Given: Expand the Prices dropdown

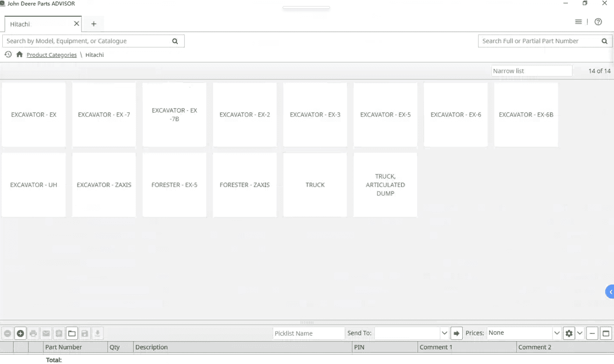Looking at the screenshot, I should click(557, 333).
